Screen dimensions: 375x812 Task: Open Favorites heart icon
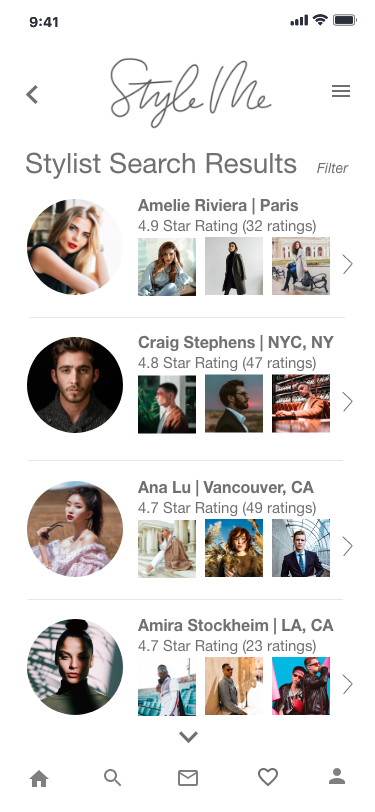click(x=268, y=777)
